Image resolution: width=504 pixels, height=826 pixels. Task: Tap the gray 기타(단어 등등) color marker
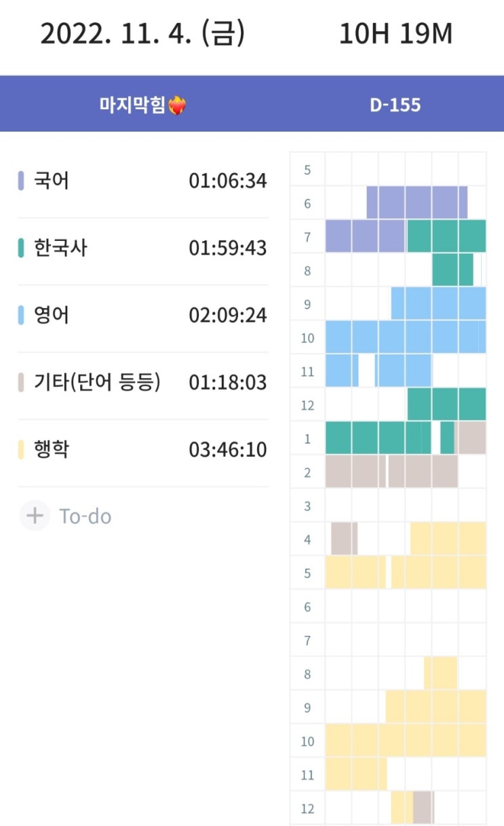(x=21, y=383)
